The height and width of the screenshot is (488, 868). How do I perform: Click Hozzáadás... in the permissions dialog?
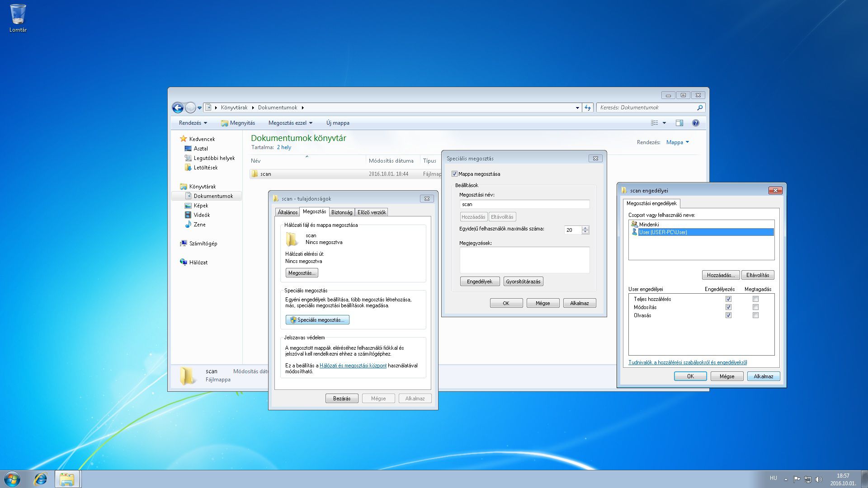click(721, 275)
